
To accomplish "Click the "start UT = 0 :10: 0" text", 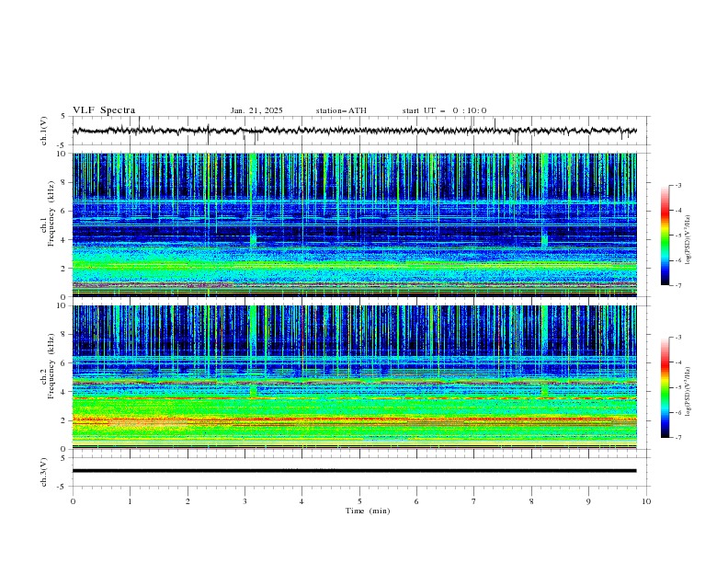I will [444, 110].
